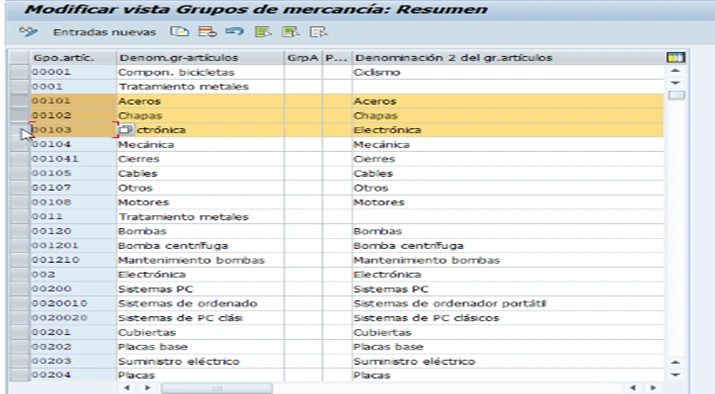The width and height of the screenshot is (715, 394).
Task: Click Denom.gr-artículos column header
Action: click(x=200, y=57)
